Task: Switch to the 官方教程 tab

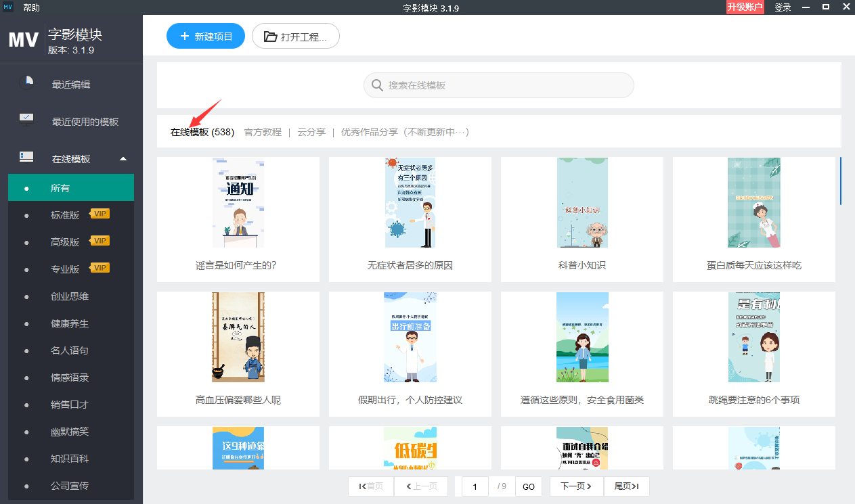Action: point(263,132)
